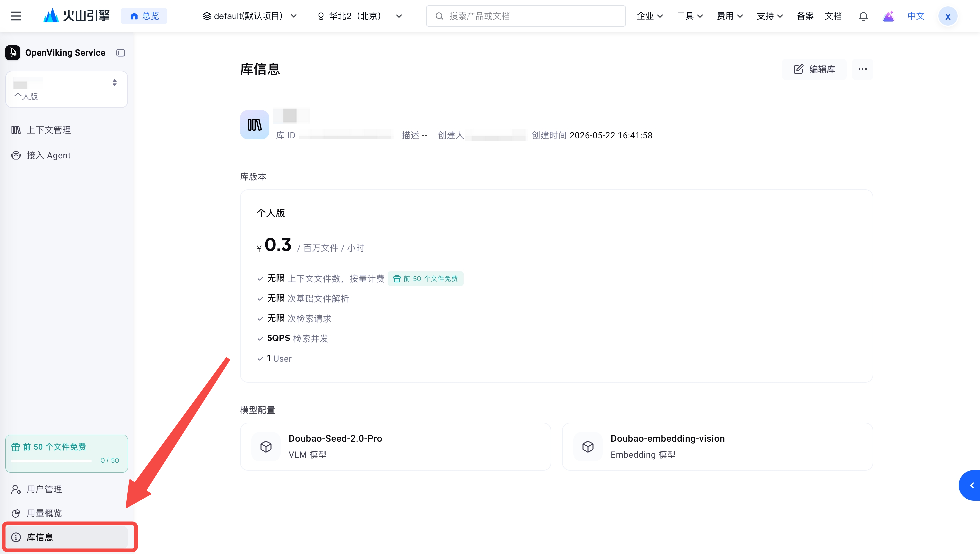The height and width of the screenshot is (554, 980).
Task: Open 用户管理 in the sidebar
Action: click(67, 489)
